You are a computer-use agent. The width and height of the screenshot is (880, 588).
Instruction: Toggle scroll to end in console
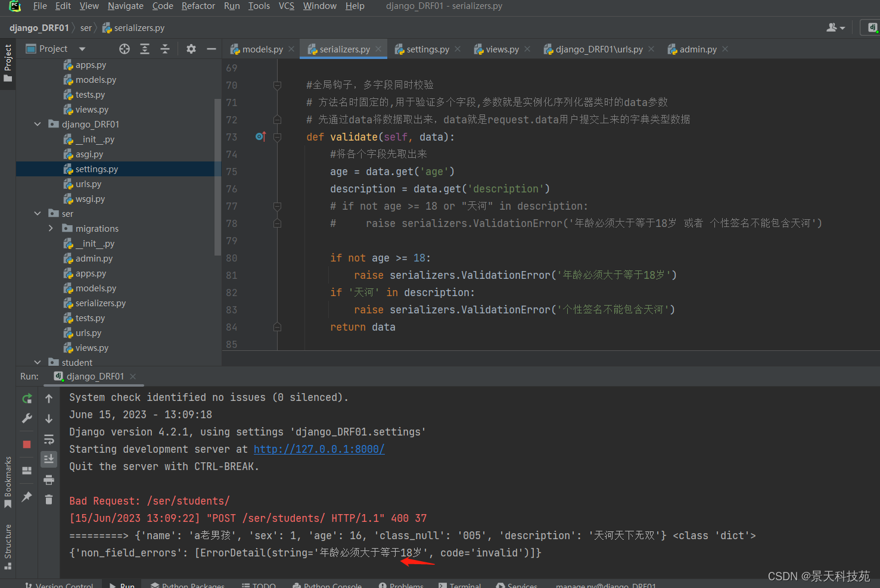49,459
